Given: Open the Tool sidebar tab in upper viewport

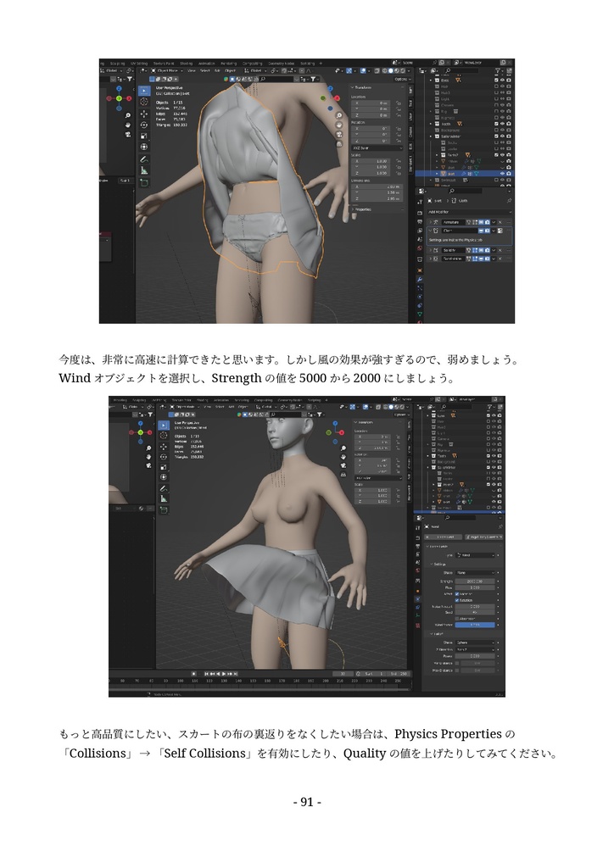Looking at the screenshot, I should [410, 103].
